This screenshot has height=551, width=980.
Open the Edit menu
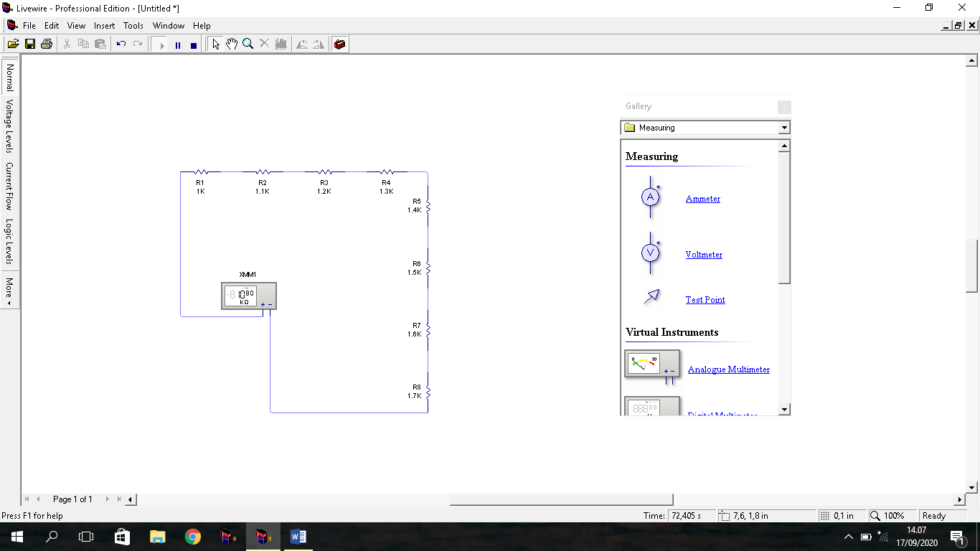coord(52,26)
